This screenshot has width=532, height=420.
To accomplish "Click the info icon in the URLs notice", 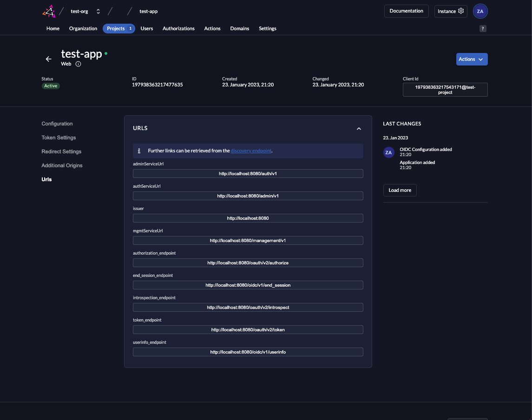I will pyautogui.click(x=139, y=151).
